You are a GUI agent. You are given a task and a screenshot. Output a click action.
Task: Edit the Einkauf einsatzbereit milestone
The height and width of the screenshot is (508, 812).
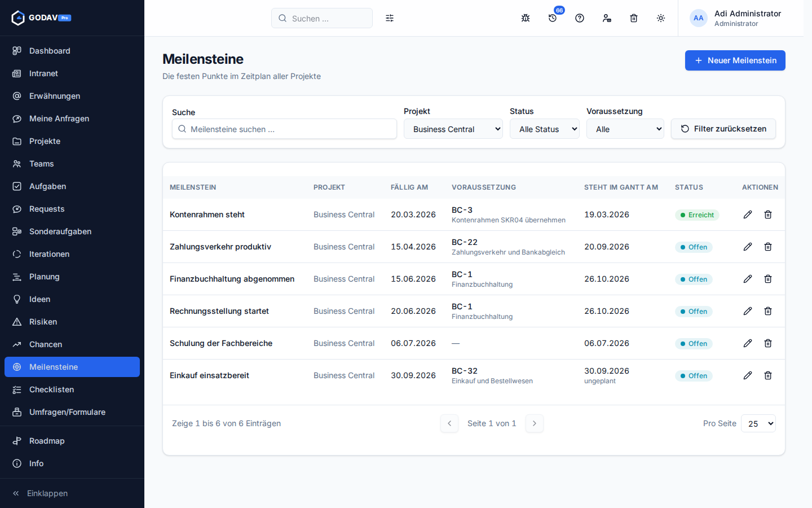(748, 375)
